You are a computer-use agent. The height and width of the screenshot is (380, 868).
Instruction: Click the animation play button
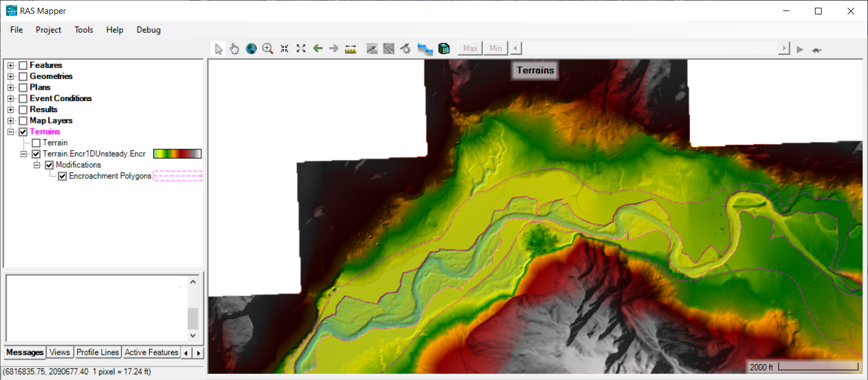(x=799, y=49)
